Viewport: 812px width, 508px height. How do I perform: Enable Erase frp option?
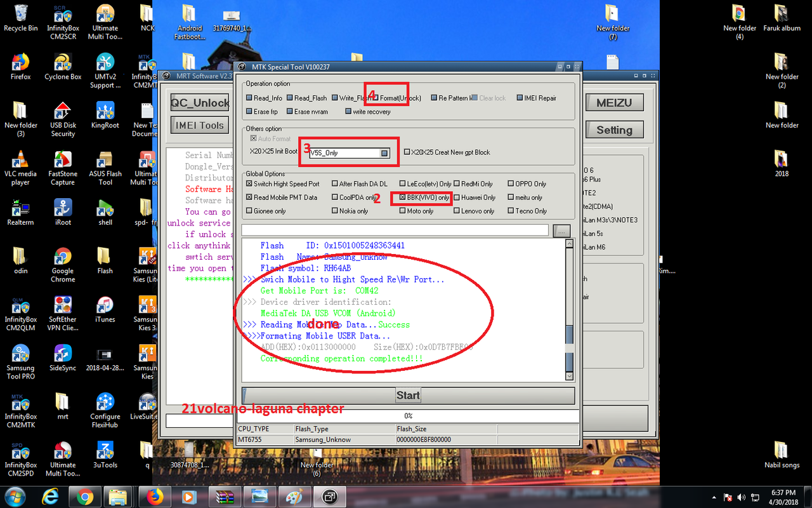(x=249, y=112)
